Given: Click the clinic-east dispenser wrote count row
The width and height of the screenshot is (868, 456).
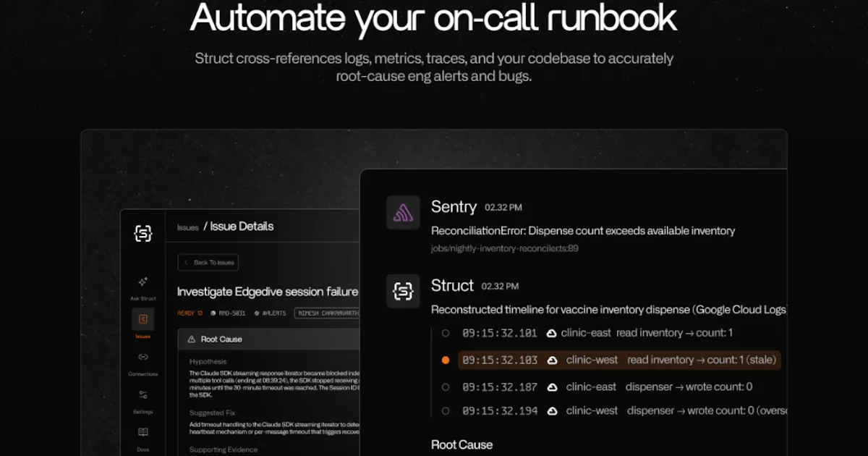Looking at the screenshot, I should [x=608, y=387].
